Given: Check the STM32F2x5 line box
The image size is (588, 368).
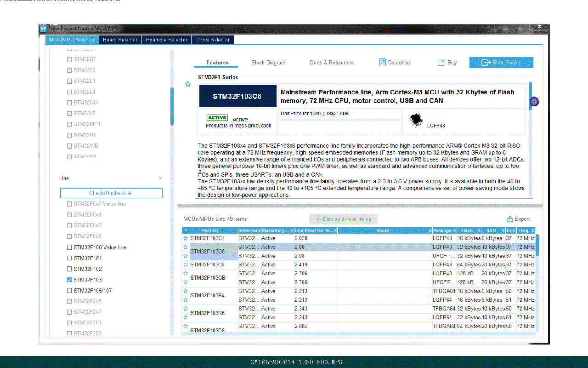Looking at the screenshot, I should pyautogui.click(x=69, y=301).
